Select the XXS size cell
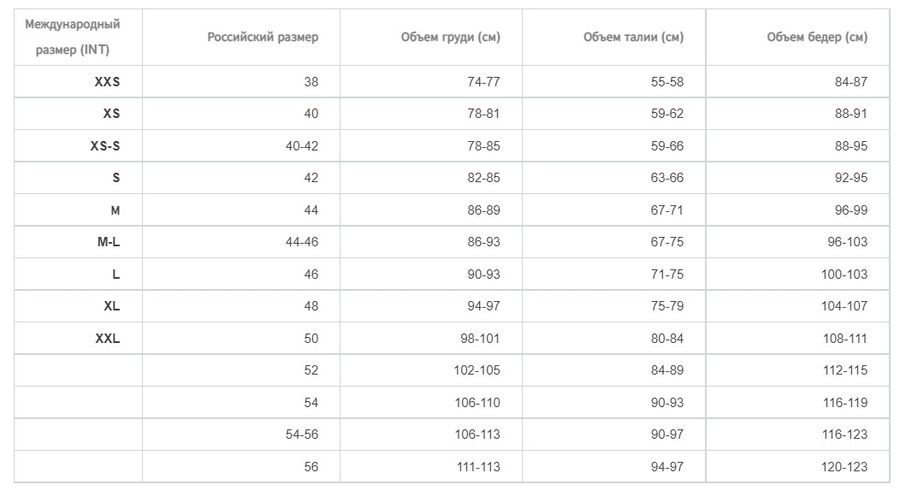Image resolution: width=900 pixels, height=490 pixels. click(x=107, y=81)
